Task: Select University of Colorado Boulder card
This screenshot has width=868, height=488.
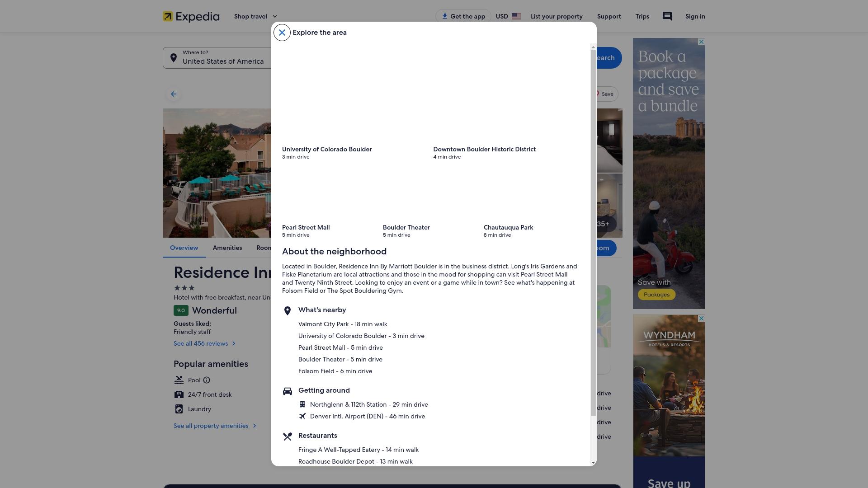Action: [355, 106]
